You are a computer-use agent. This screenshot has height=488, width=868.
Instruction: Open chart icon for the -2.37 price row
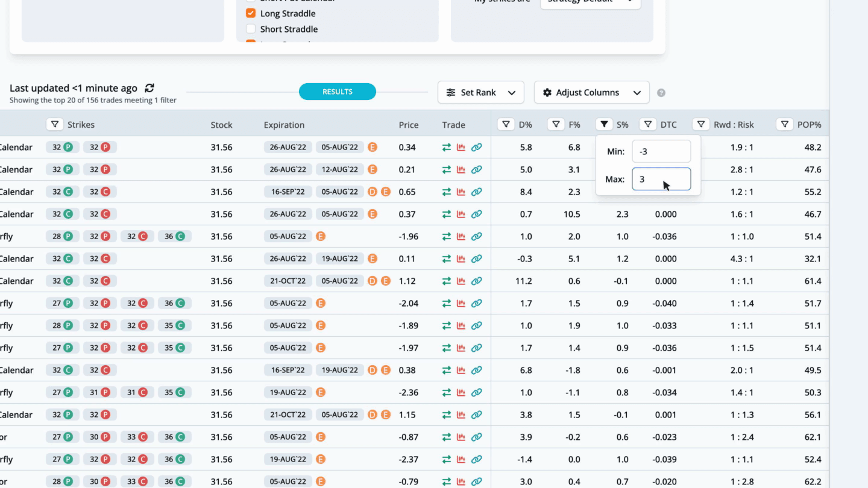point(461,459)
